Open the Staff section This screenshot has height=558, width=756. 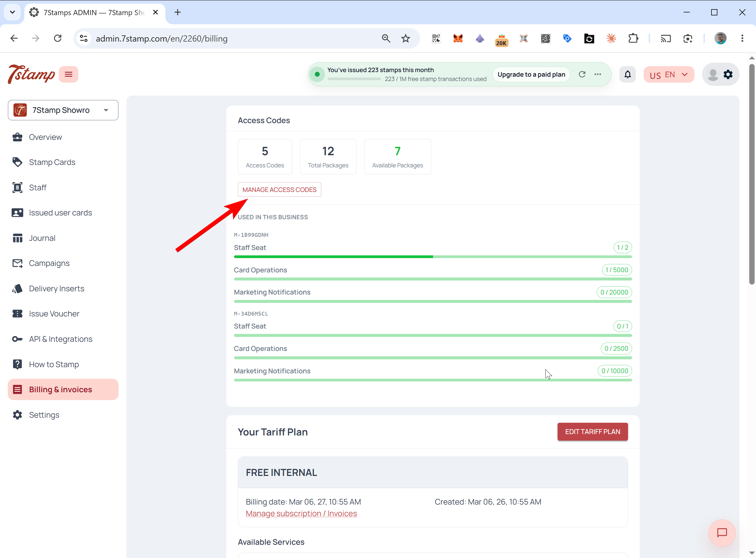[x=63, y=187]
